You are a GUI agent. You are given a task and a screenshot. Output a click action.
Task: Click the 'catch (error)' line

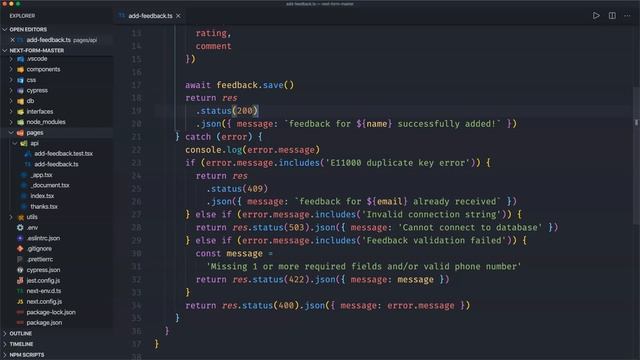coord(219,137)
